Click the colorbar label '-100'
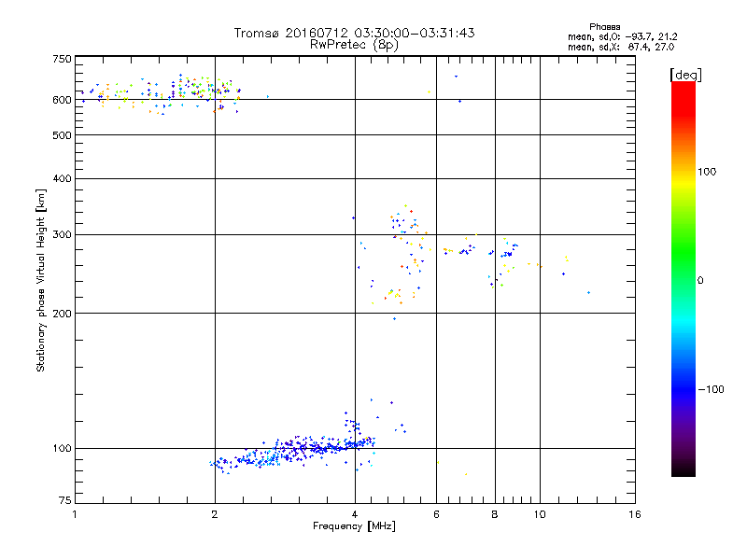The width and height of the screenshot is (747, 560). (x=711, y=389)
